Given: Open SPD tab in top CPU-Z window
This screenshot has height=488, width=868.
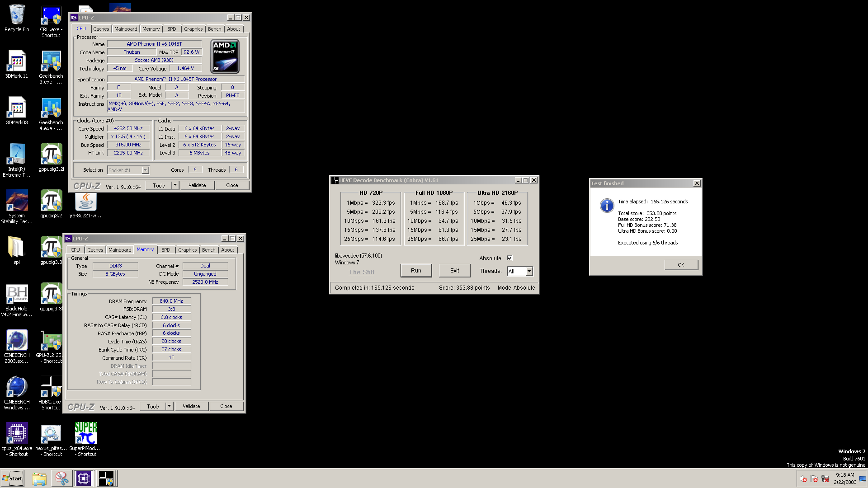Looking at the screenshot, I should 172,29.
